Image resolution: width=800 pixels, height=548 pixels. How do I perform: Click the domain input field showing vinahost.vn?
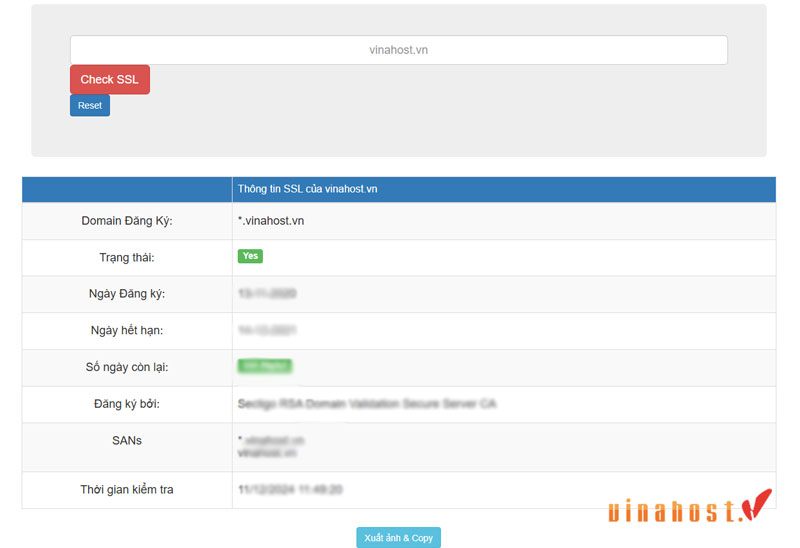[x=398, y=50]
